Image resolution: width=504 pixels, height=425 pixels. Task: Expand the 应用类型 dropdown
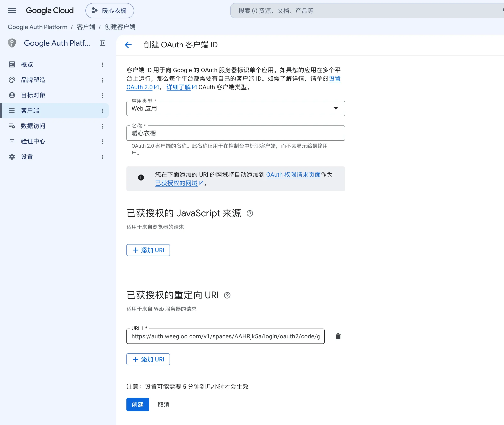[x=236, y=108]
